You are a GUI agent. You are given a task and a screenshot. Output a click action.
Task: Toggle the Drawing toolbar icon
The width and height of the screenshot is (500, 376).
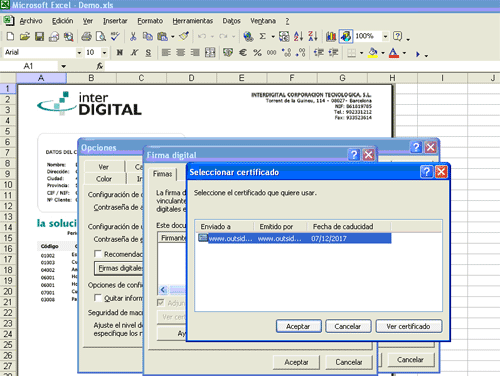(x=346, y=36)
